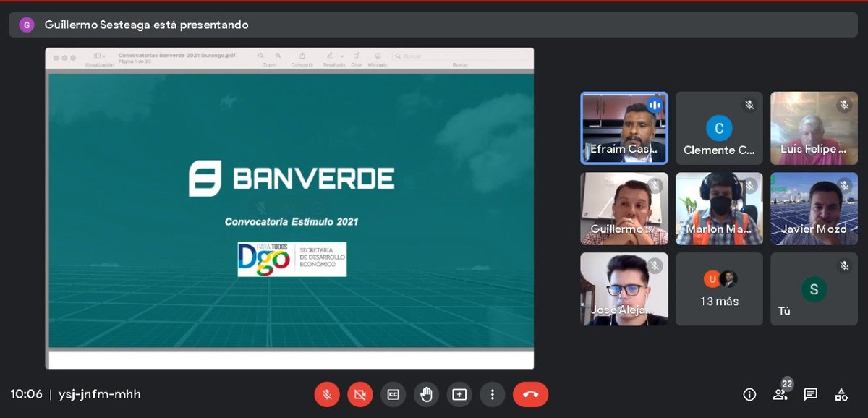Screen dimensions: 868x418
Task: Toggle closed captions
Action: coord(393,394)
